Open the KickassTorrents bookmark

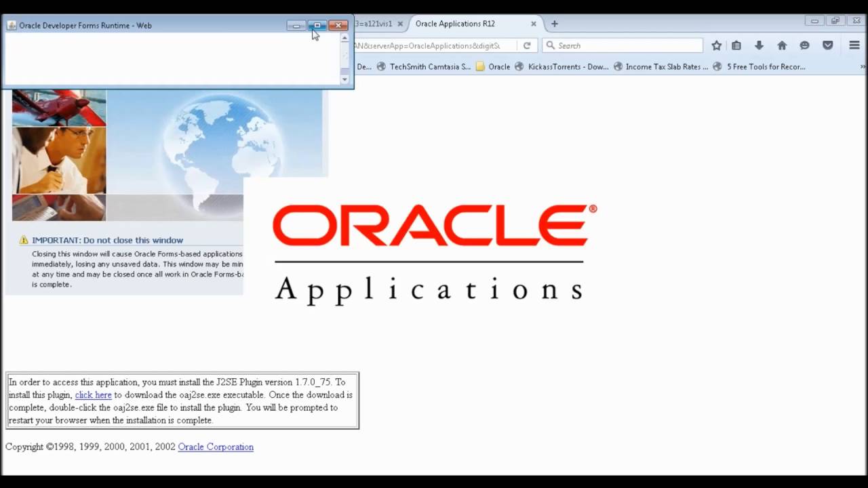(562, 66)
